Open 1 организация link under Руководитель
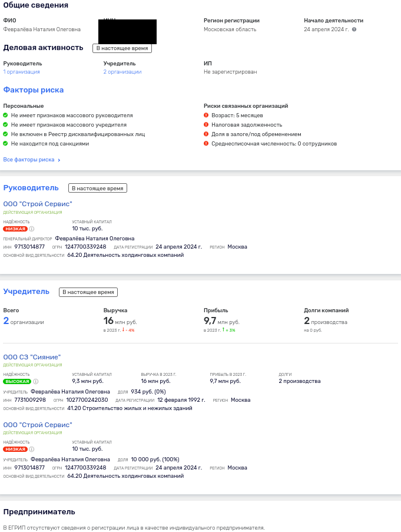This screenshot has width=401, height=532. 21,72
